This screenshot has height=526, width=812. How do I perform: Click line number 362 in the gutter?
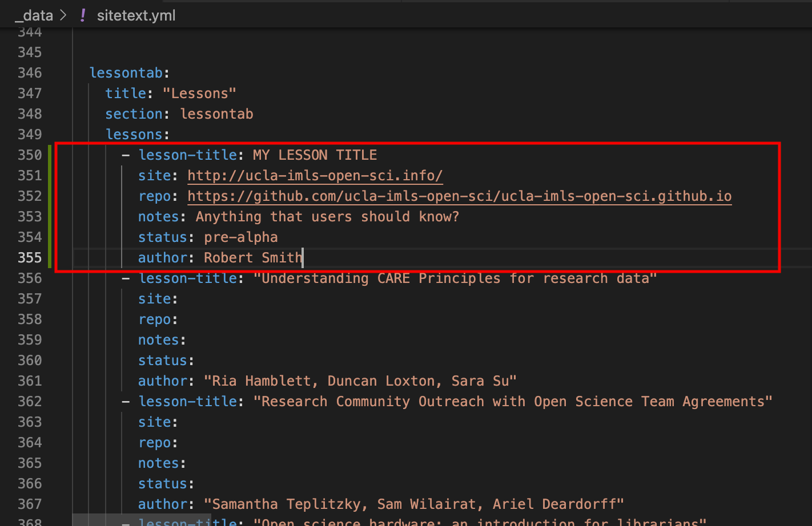click(30, 402)
